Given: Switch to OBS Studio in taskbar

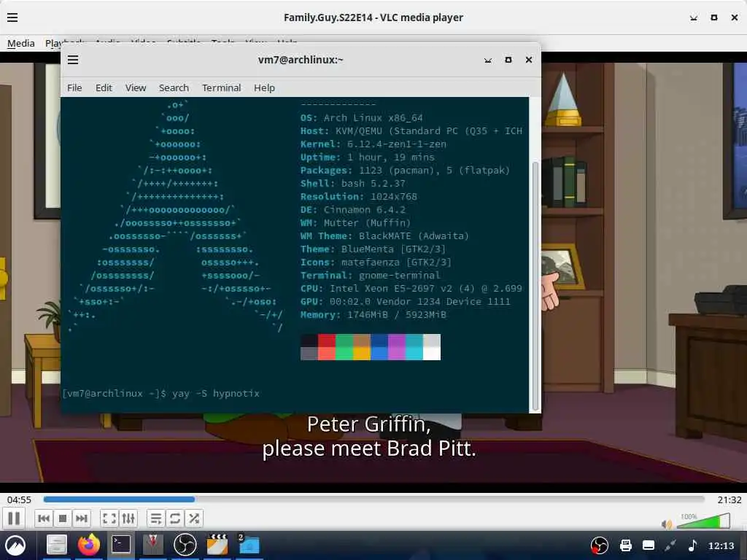Looking at the screenshot, I should coord(185,545).
